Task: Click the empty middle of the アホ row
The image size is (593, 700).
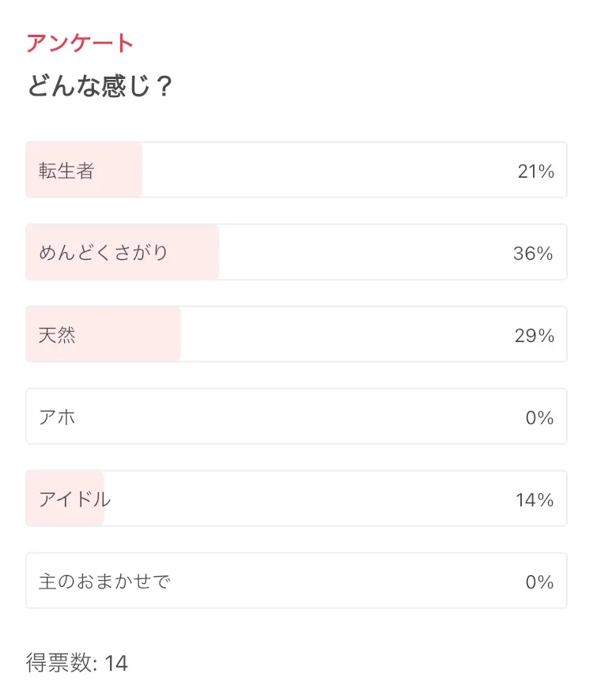Action: click(296, 417)
